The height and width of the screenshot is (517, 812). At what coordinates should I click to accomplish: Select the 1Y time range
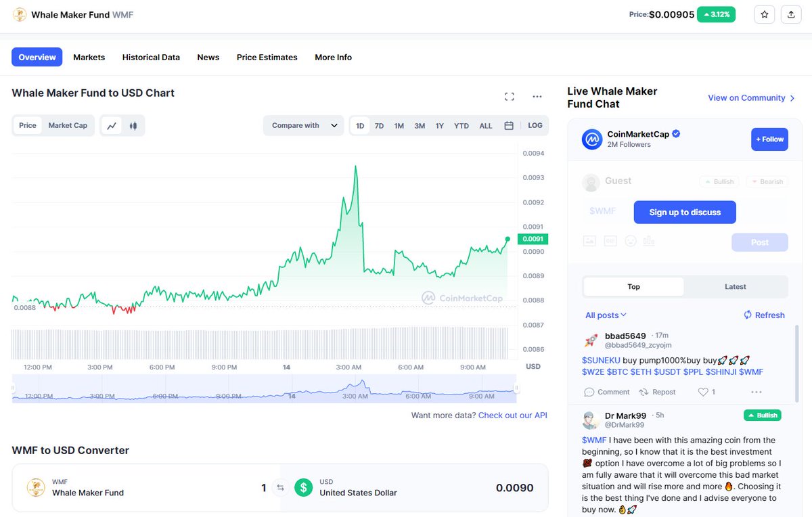coord(440,126)
